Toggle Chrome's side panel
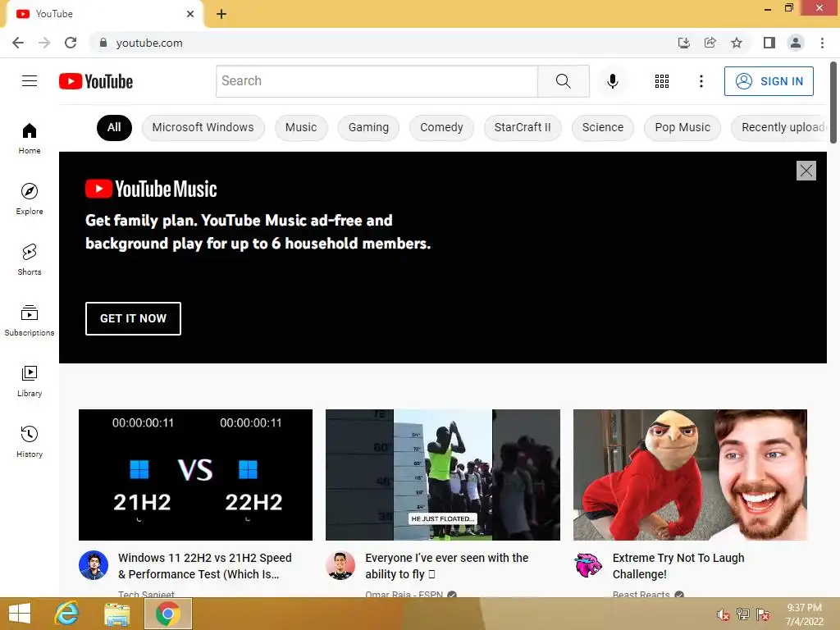The image size is (840, 630). click(769, 43)
